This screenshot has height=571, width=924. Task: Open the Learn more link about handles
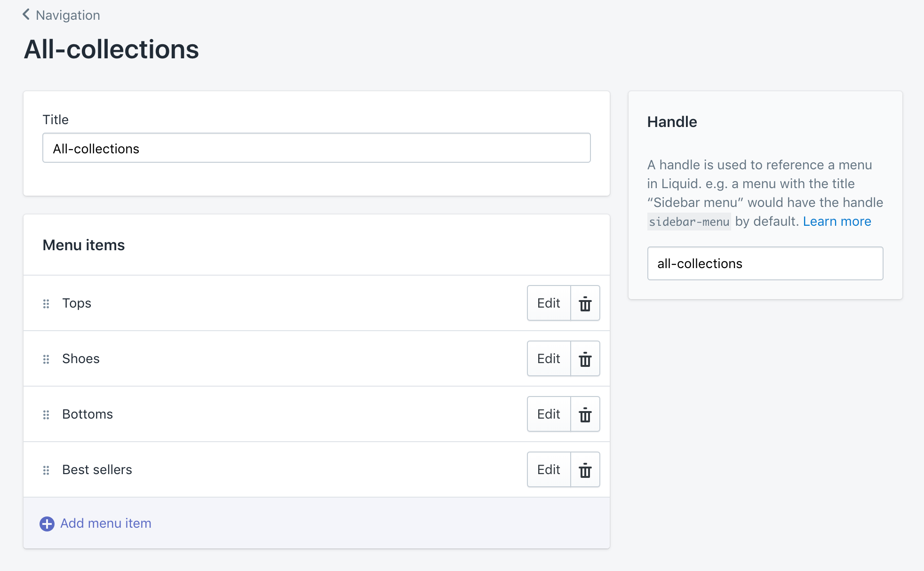(x=837, y=221)
